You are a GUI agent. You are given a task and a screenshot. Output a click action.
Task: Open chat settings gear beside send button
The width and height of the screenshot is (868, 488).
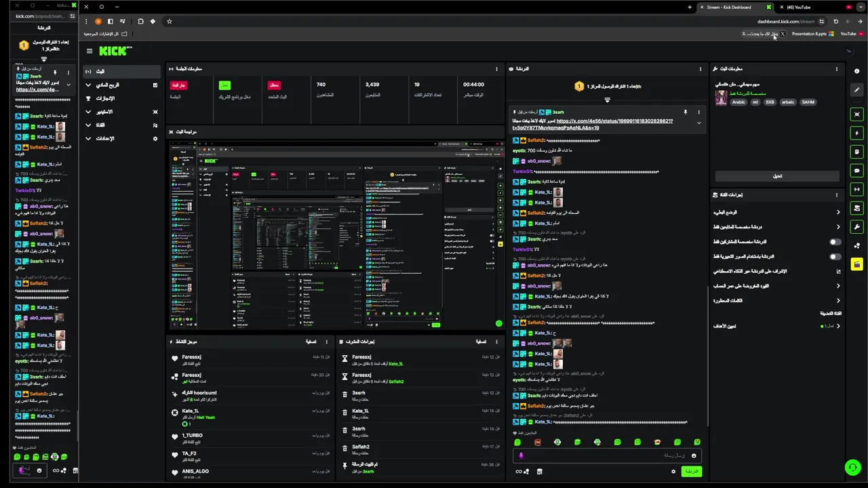coord(673,472)
